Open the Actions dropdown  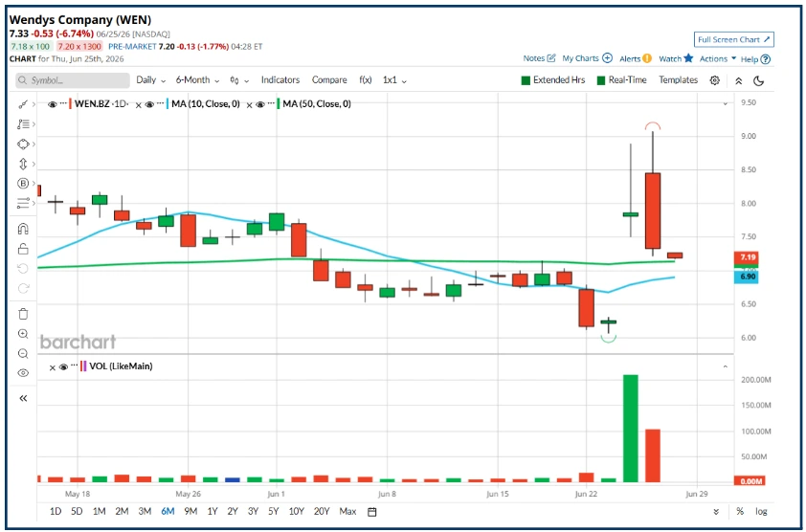click(x=718, y=58)
